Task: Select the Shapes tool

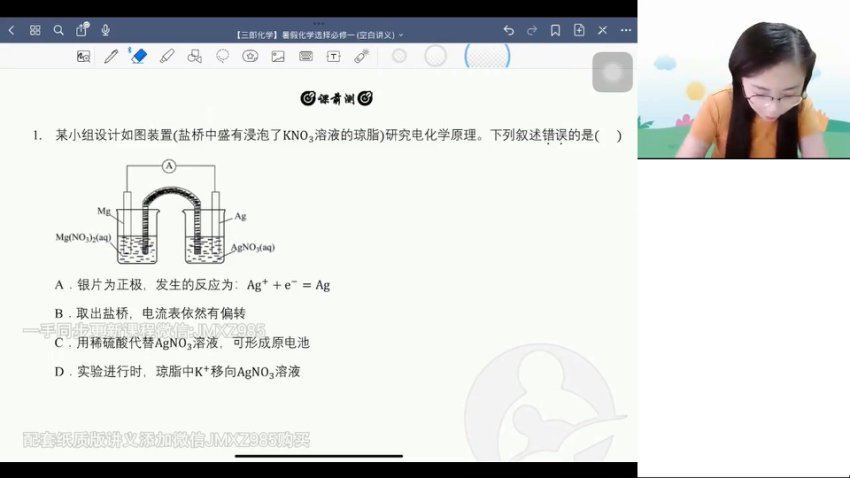Action: [x=195, y=56]
